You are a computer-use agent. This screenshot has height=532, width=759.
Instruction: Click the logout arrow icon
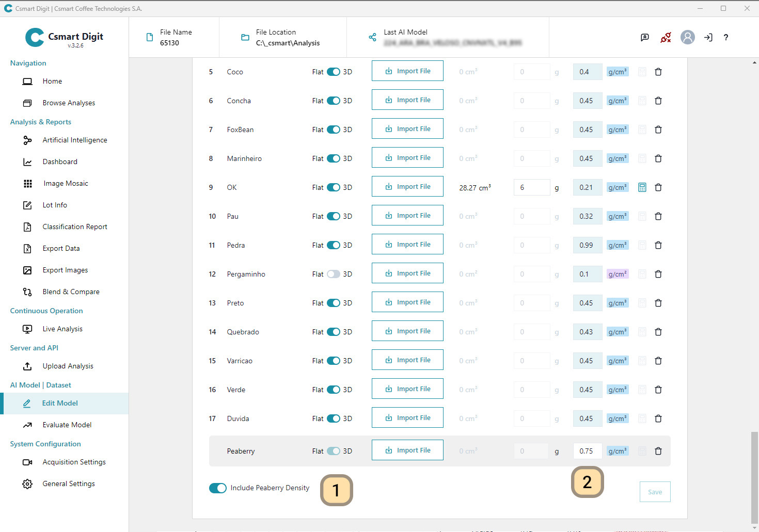[708, 37]
